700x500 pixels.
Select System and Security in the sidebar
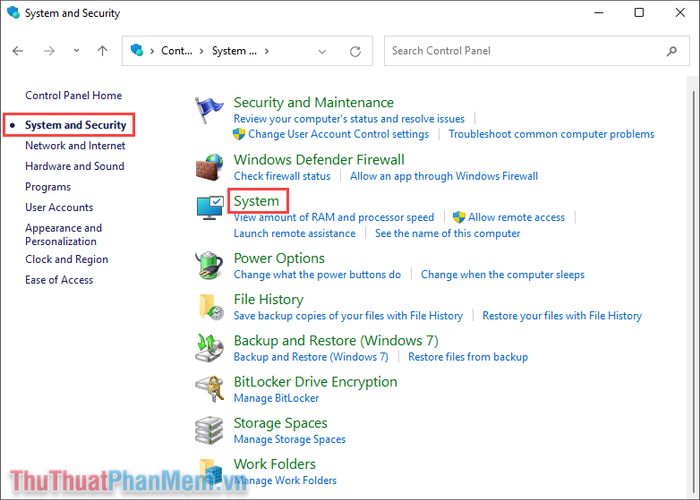point(75,125)
